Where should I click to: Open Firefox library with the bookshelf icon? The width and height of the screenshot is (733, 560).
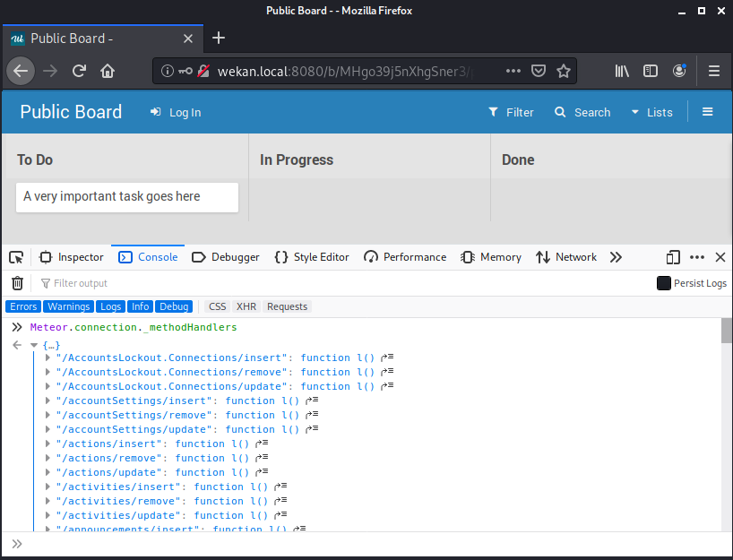622,71
